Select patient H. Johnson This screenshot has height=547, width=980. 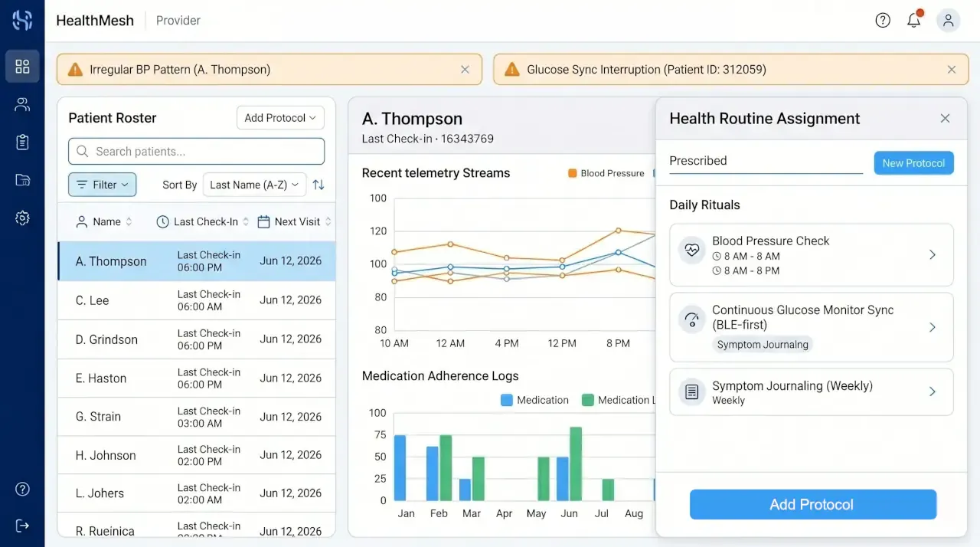click(x=196, y=455)
